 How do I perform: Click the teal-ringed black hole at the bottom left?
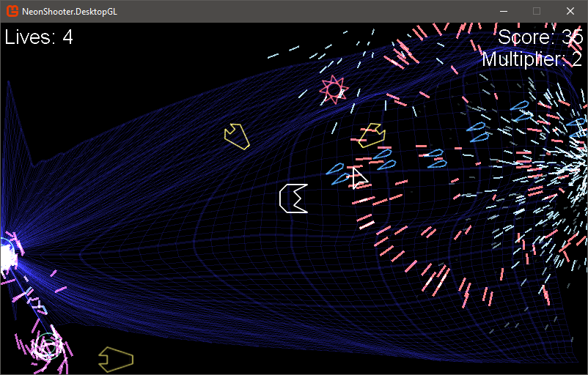pyautogui.click(x=48, y=346)
